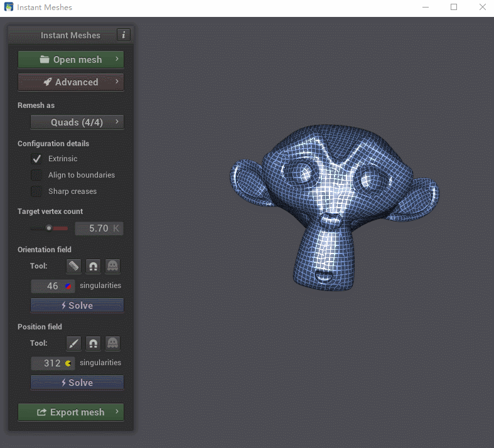Image resolution: width=494 pixels, height=448 pixels.
Task: Expand the Advanced options panel
Action: click(71, 82)
